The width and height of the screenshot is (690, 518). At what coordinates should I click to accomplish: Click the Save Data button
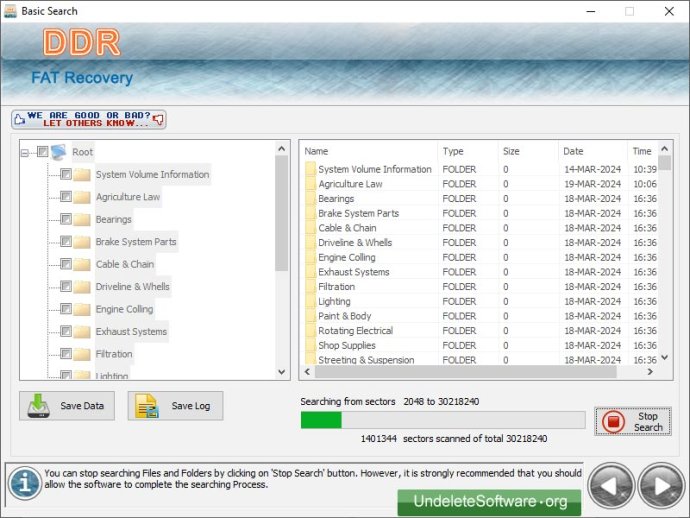pyautogui.click(x=67, y=406)
